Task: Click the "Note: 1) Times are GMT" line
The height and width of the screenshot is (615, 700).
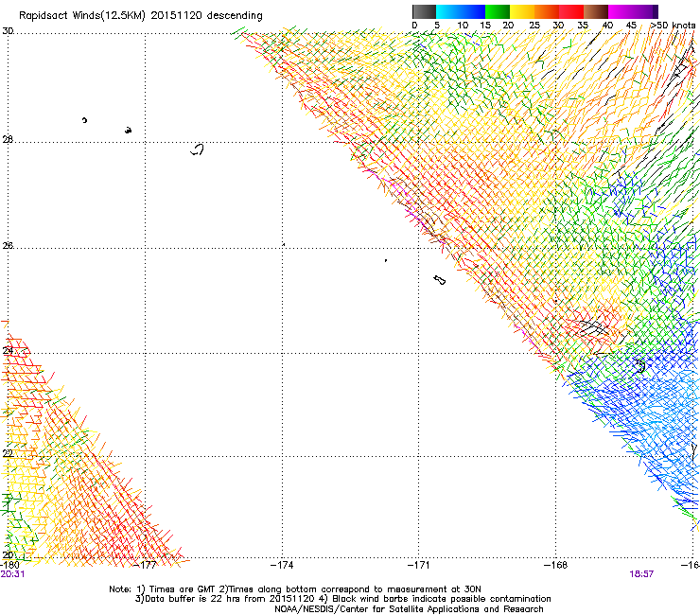Action: (294, 589)
